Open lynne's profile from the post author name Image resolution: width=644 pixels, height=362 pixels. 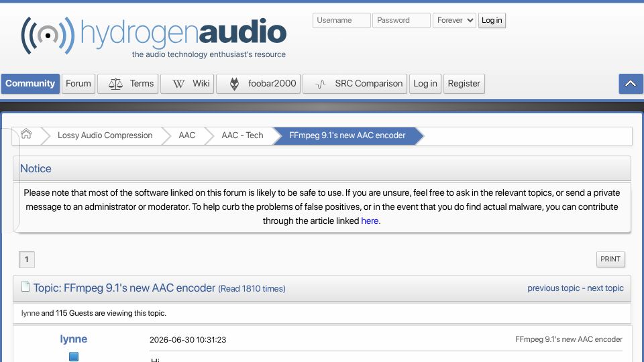point(74,339)
